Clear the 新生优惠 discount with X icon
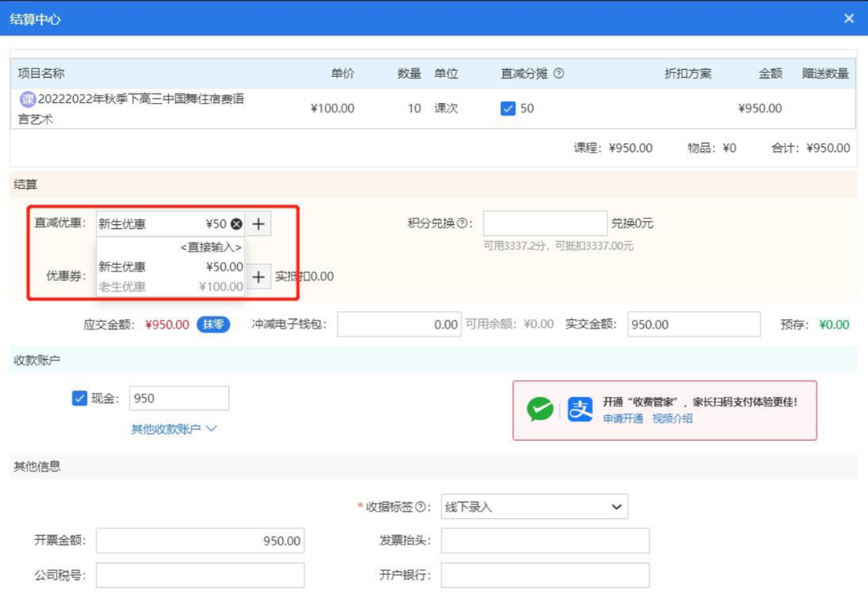Image resolution: width=868 pixels, height=592 pixels. (236, 224)
